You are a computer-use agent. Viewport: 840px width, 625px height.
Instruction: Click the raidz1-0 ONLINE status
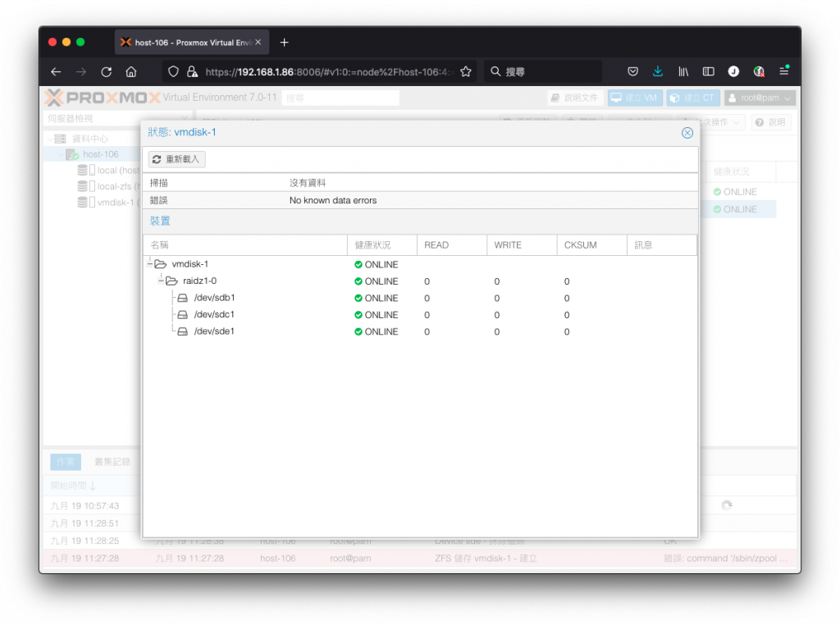click(376, 281)
